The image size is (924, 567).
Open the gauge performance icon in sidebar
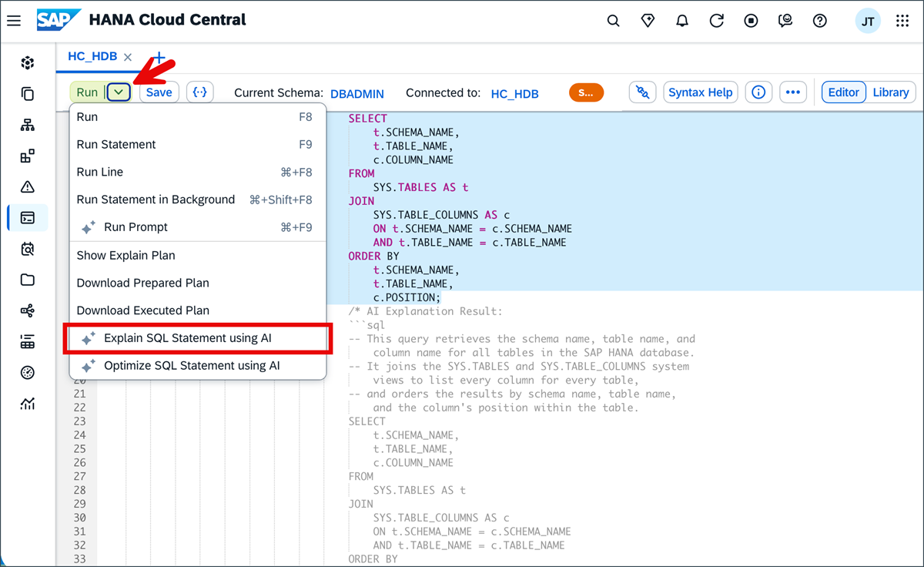[x=28, y=373]
